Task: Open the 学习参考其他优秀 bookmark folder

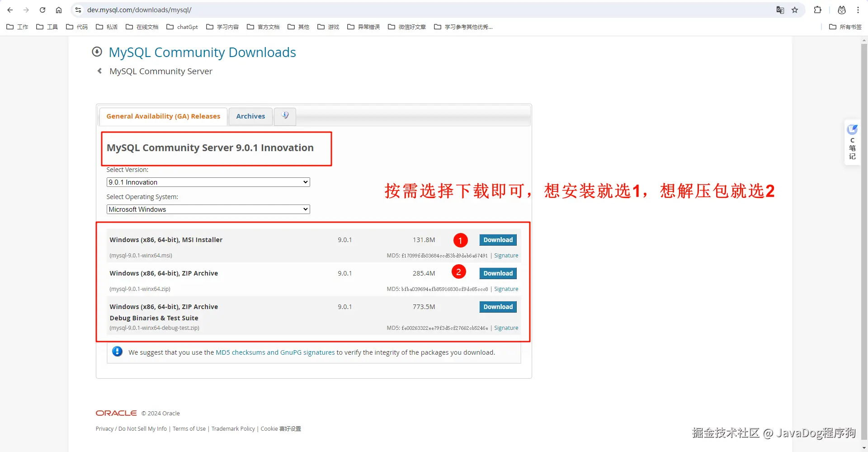Action: coord(463,27)
